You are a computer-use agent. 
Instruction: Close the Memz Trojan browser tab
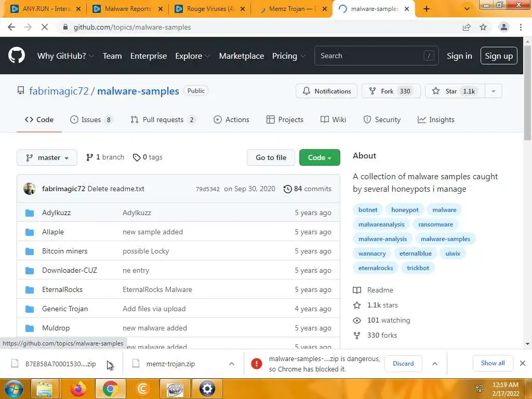(x=325, y=9)
